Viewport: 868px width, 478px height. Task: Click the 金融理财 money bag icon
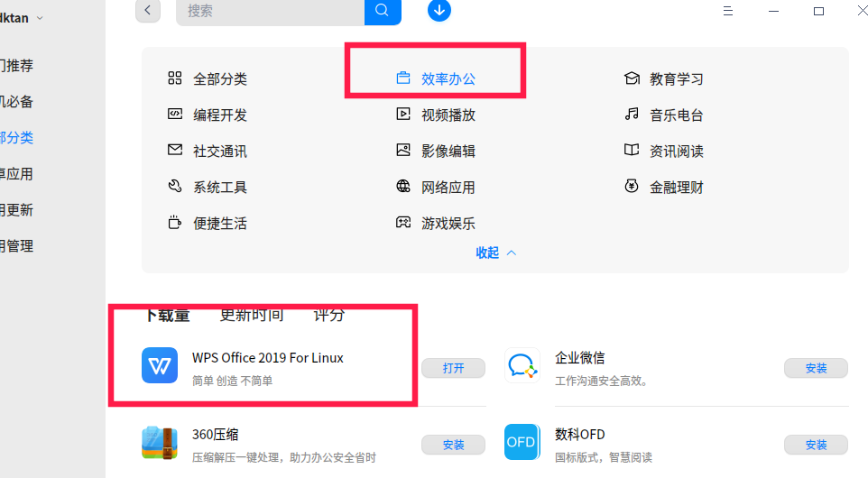pos(632,187)
